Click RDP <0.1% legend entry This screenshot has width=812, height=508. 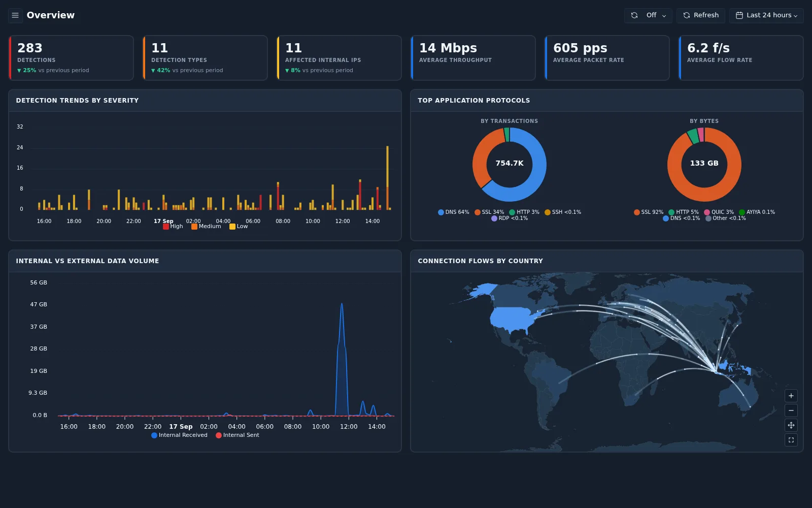pyautogui.click(x=510, y=218)
